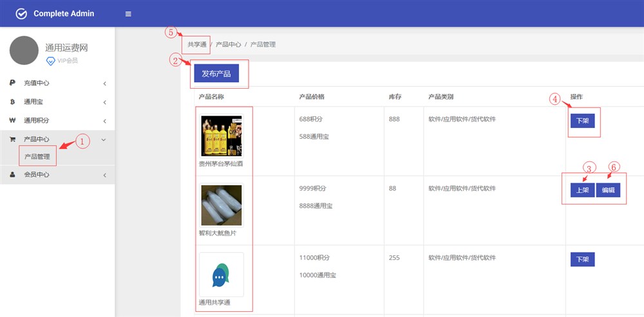The height and width of the screenshot is (317, 644).
Task: Click the Complete Admin checkmark logo
Action: coord(21,14)
